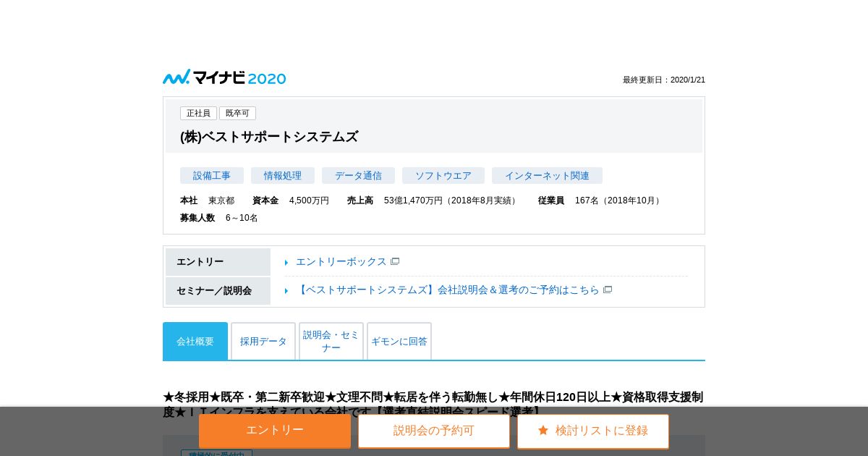Click star icon in 検討リストに登録 button
Image resolution: width=868 pixels, height=456 pixels.
point(543,430)
